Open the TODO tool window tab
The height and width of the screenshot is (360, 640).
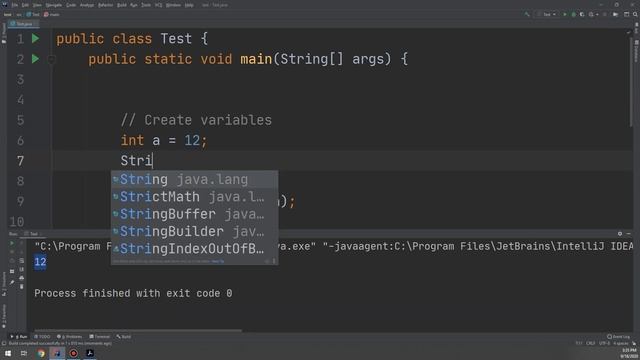[42, 337]
